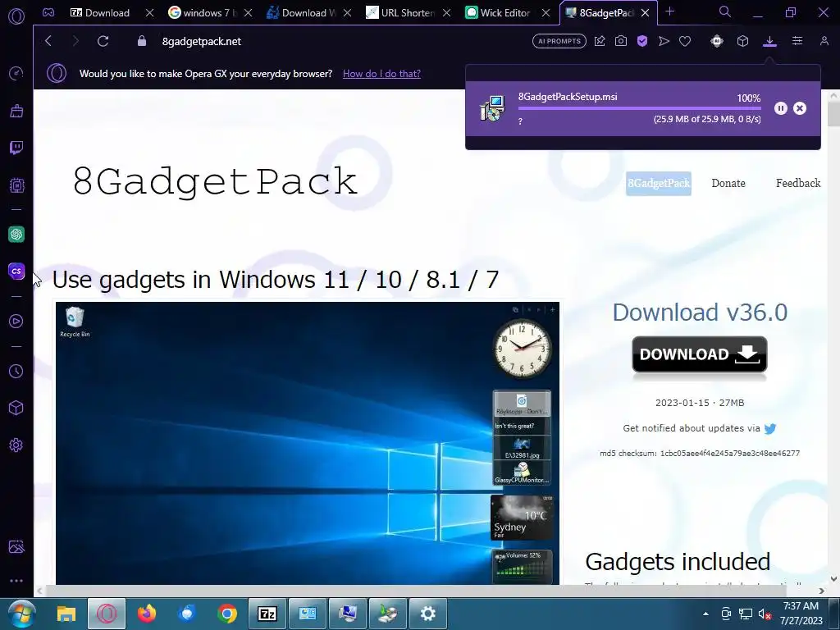Image resolution: width=840 pixels, height=630 pixels.
Task: Add page to bookmarks heart icon
Action: 685,41
